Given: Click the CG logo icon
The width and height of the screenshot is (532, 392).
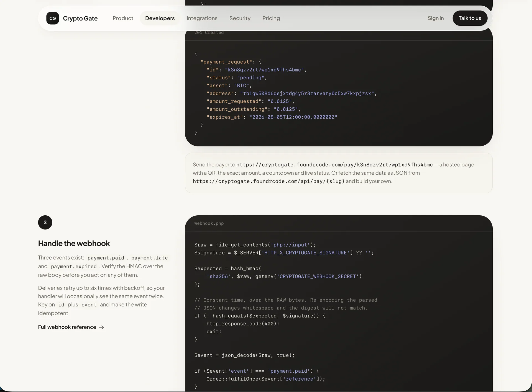Looking at the screenshot, I should 53,18.
